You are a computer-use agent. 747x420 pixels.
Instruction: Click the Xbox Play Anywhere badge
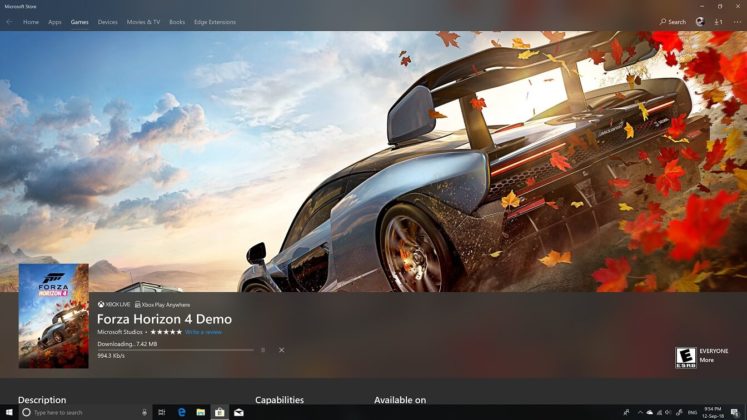(x=162, y=304)
